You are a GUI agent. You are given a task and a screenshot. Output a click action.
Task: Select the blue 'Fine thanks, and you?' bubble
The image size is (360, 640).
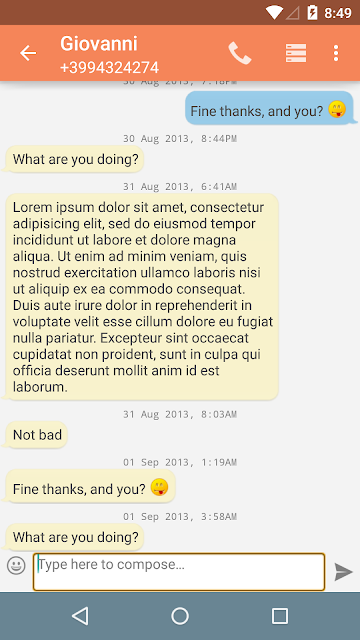[x=269, y=108]
